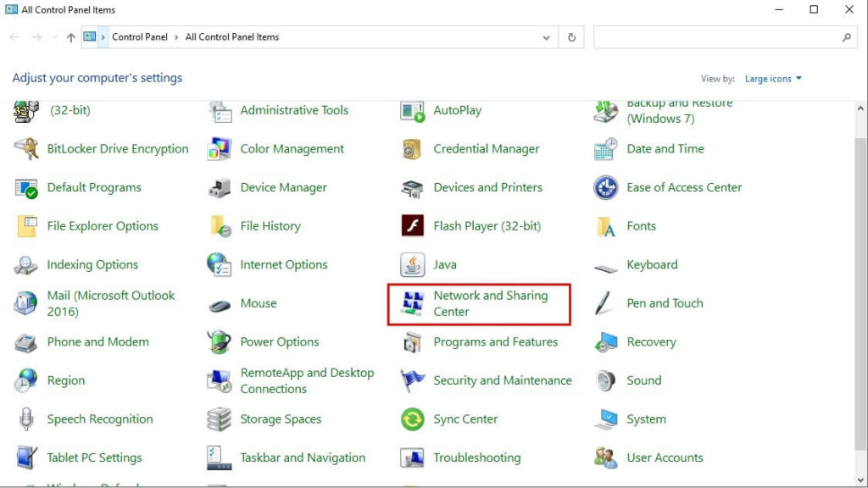The image size is (868, 488).
Task: Click the search magnifier icon
Action: [847, 37]
